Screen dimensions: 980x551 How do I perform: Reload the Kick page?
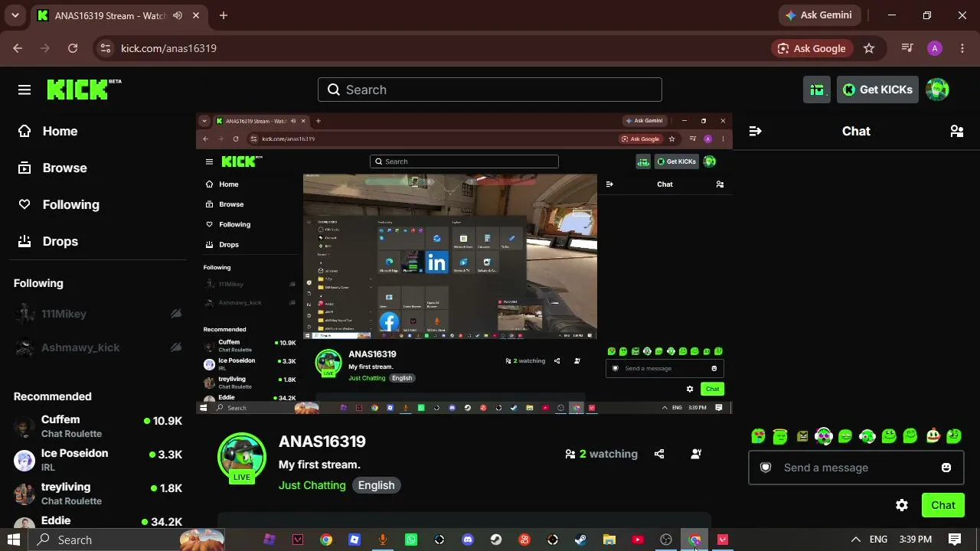pos(73,48)
